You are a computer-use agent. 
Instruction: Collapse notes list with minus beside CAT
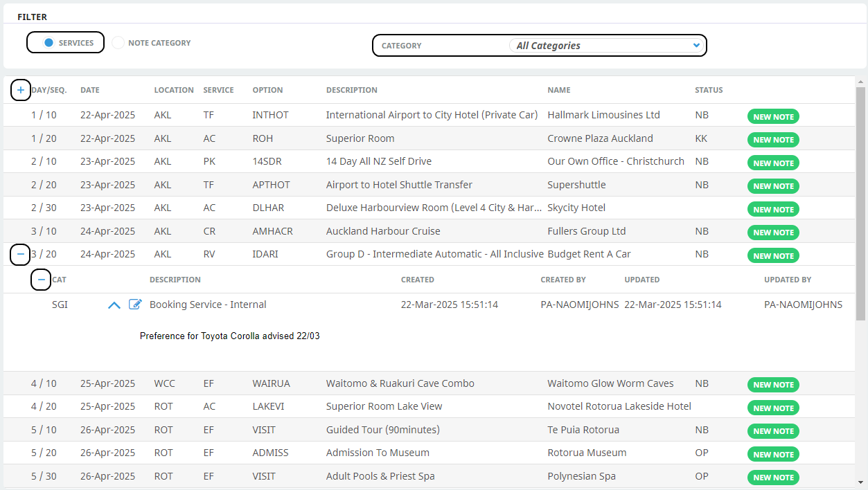point(41,280)
